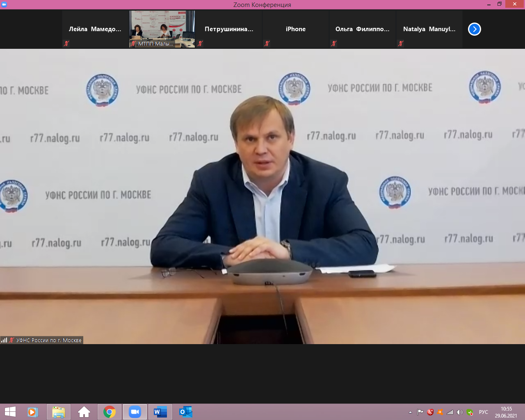
Task: Click the white home icon in taskbar
Action: coord(84,412)
